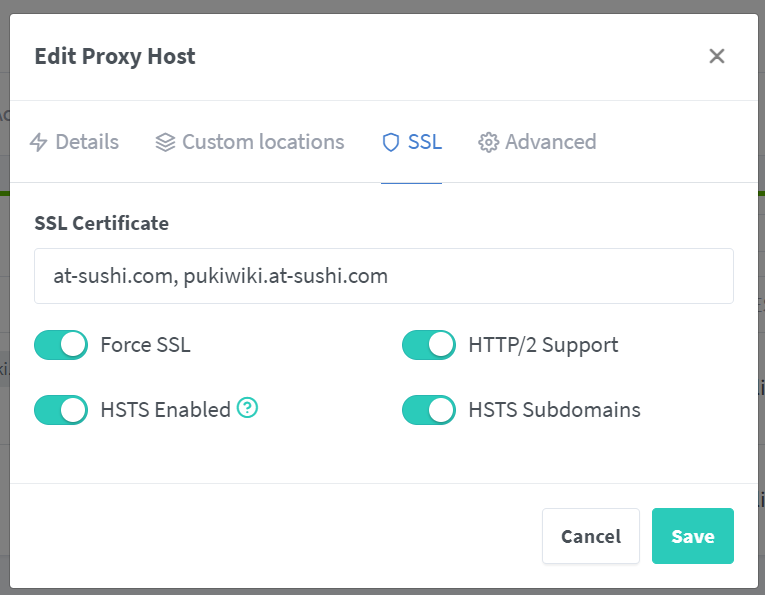The width and height of the screenshot is (765, 595).
Task: Select the SSL tab text
Action: click(x=425, y=142)
